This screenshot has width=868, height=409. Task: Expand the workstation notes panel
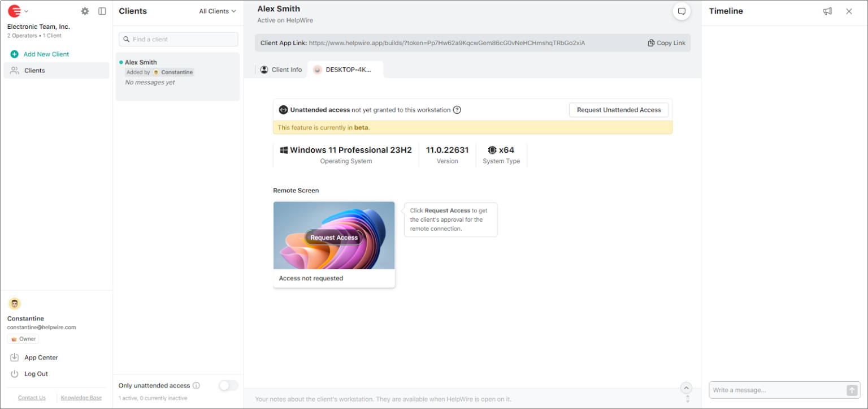tap(686, 388)
